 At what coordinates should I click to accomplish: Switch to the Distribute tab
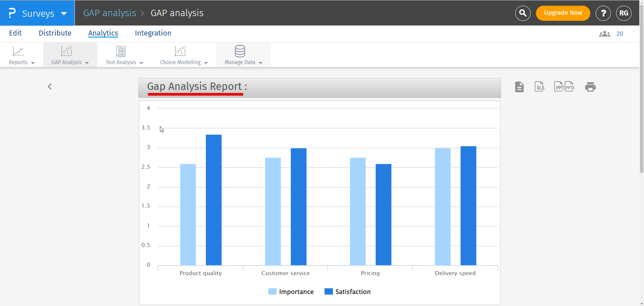(55, 33)
